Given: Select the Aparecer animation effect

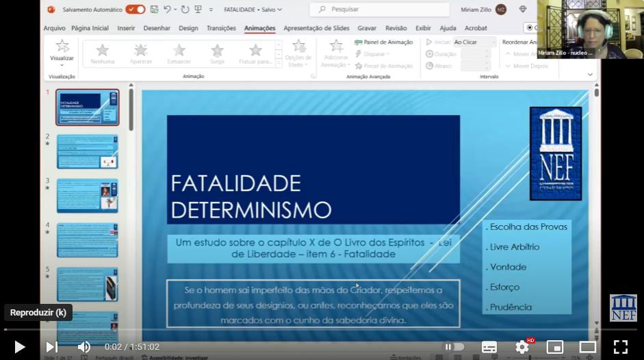Looking at the screenshot, I should 141,54.
